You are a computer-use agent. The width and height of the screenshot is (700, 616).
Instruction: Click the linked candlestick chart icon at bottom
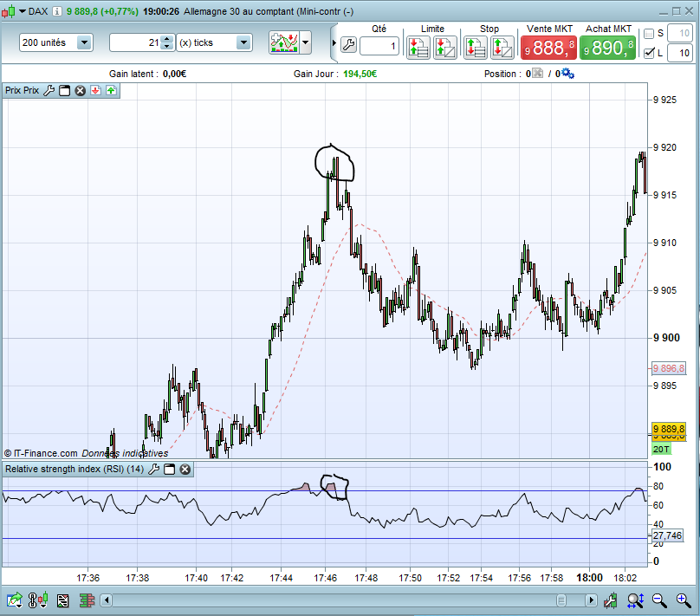coord(38,600)
